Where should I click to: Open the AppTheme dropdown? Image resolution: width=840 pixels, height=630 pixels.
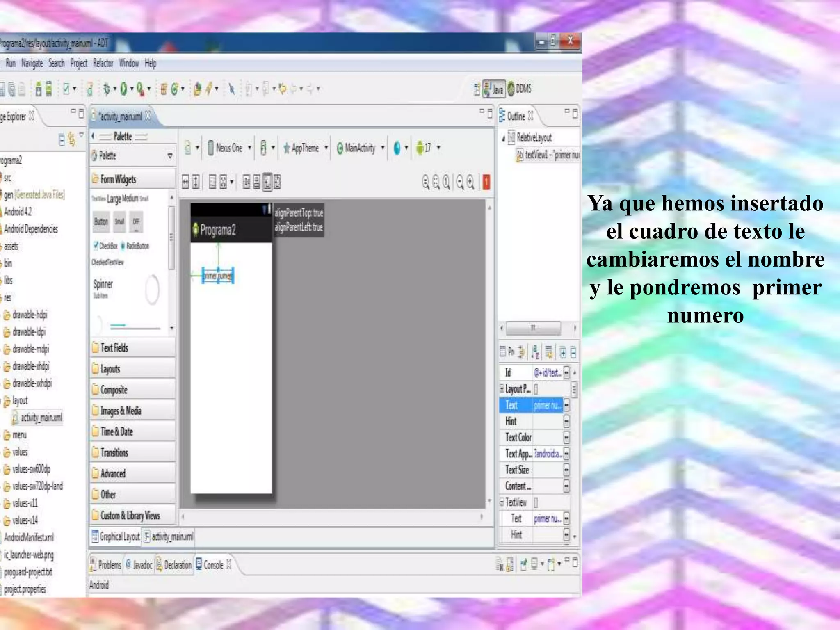[306, 148]
